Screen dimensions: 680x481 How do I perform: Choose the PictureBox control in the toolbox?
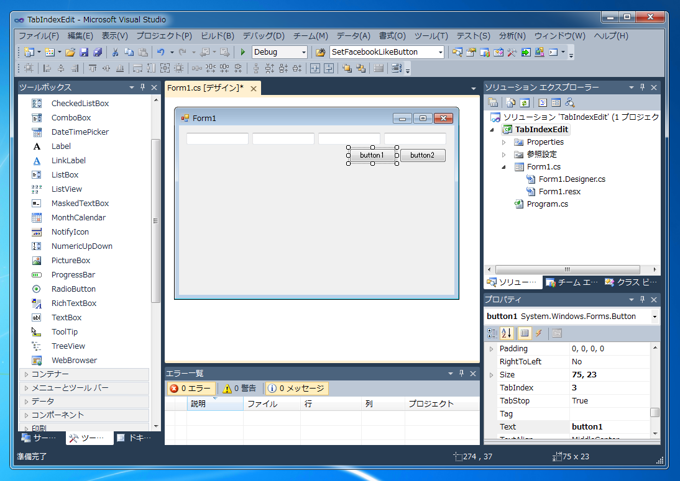click(70, 260)
